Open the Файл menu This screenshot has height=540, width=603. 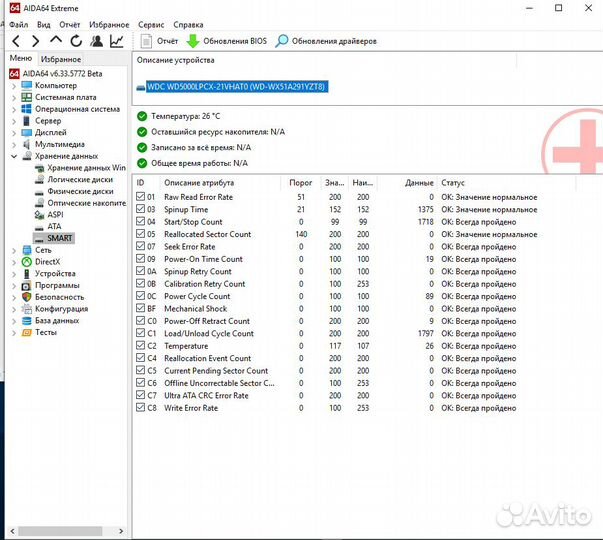[x=18, y=25]
